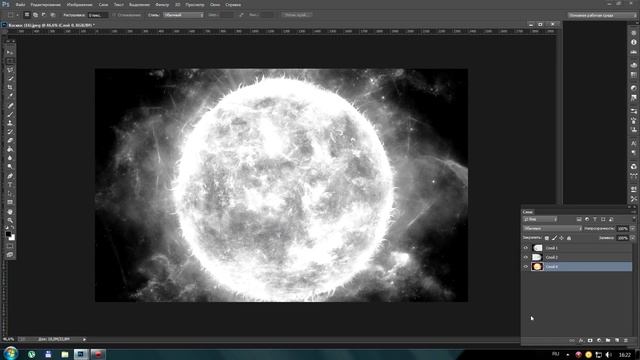Image resolution: width=640 pixels, height=360 pixels.
Task: Click the link layers icon
Action: 572,340
